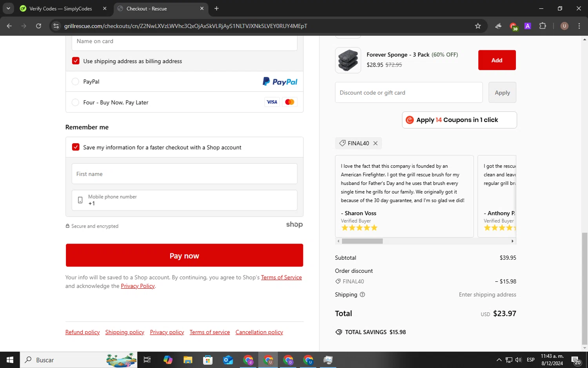
Task: Click the Discount code or gift card field
Action: coord(408,93)
